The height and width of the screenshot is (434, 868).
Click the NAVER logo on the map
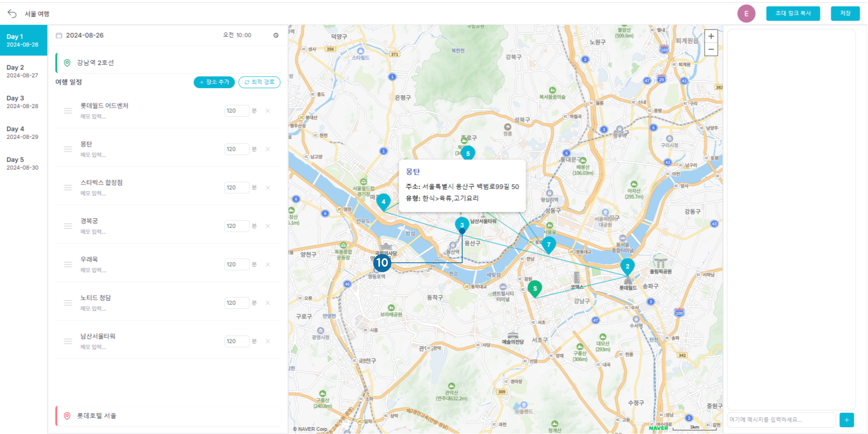pos(658,428)
